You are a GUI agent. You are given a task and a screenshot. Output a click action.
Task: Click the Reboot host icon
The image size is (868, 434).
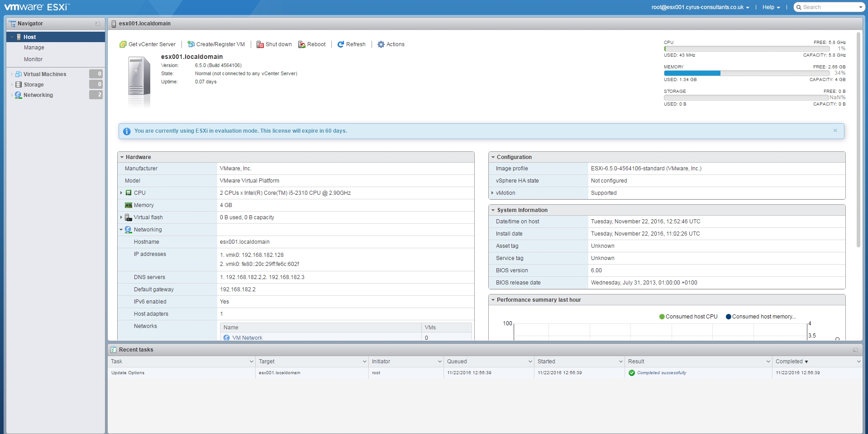(302, 44)
